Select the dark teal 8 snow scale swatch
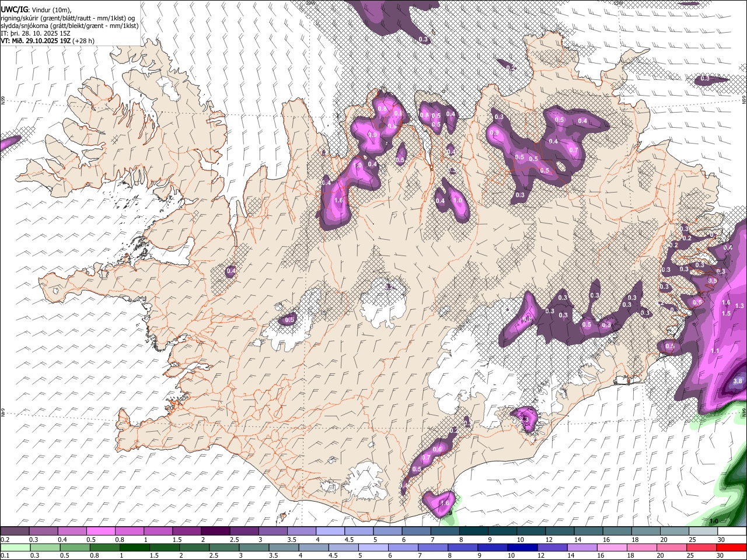Viewport: 747px width, 560px height. [473, 531]
